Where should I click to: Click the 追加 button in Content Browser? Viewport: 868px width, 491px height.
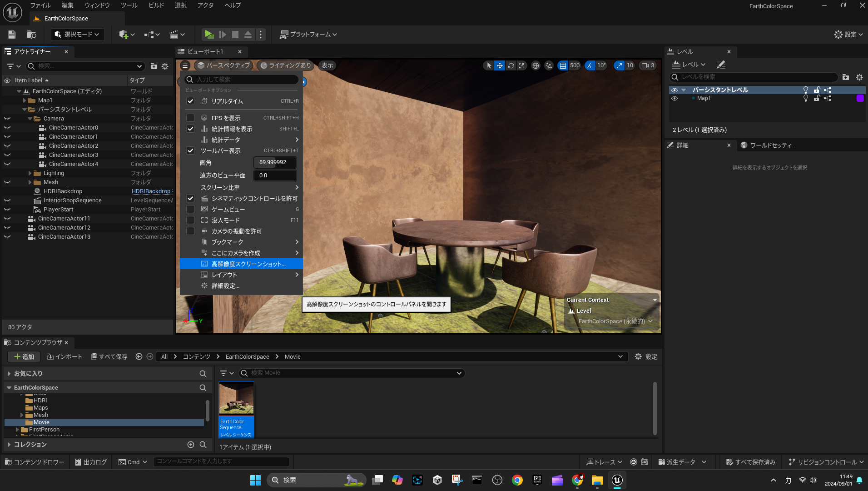pyautogui.click(x=24, y=356)
